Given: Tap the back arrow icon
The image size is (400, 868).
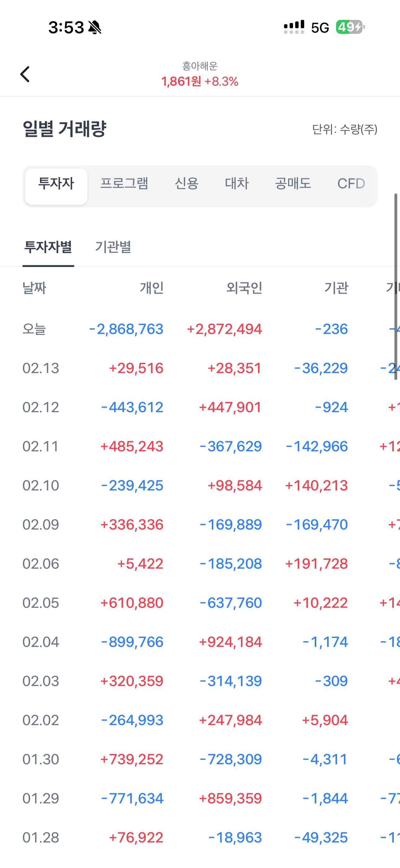Looking at the screenshot, I should (x=25, y=74).
